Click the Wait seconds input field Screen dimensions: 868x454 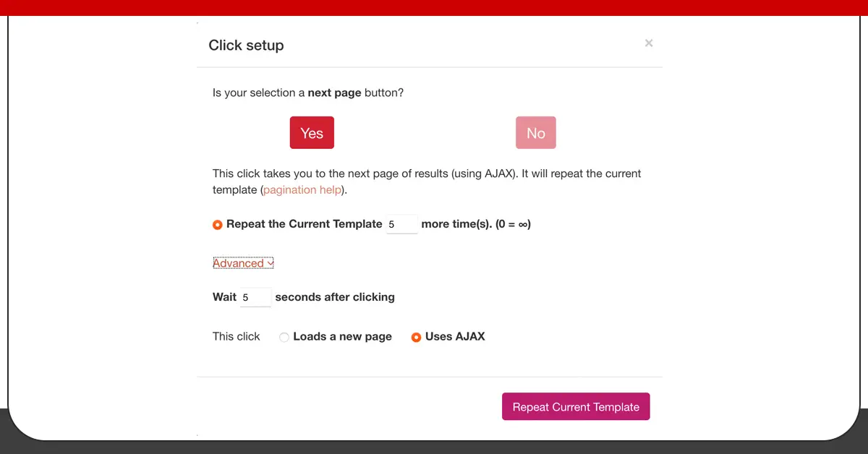(255, 297)
